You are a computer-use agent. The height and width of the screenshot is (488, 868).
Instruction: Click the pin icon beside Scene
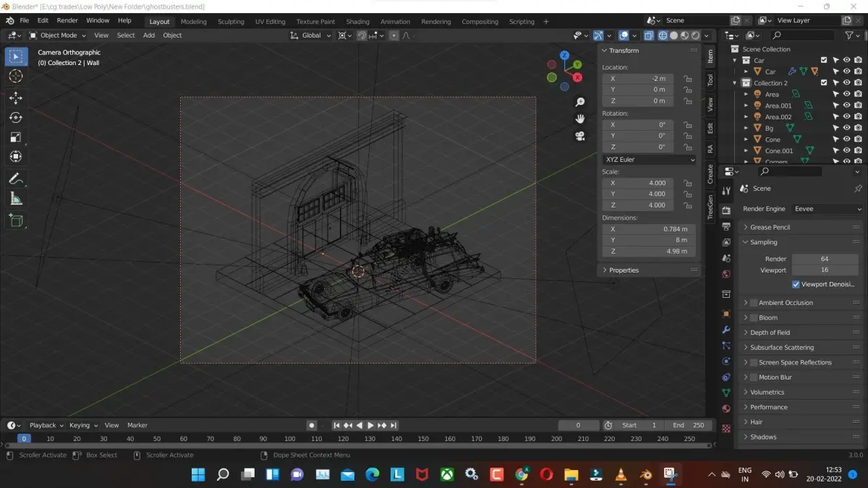click(x=858, y=189)
